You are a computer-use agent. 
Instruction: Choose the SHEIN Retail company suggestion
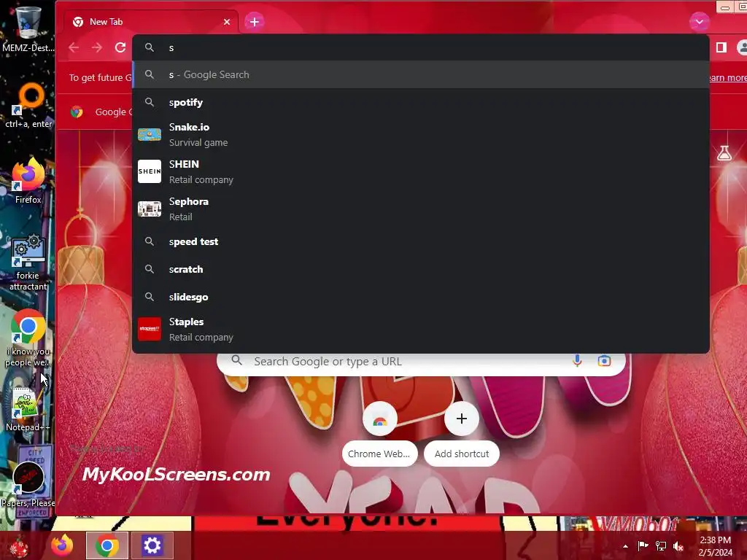421,172
